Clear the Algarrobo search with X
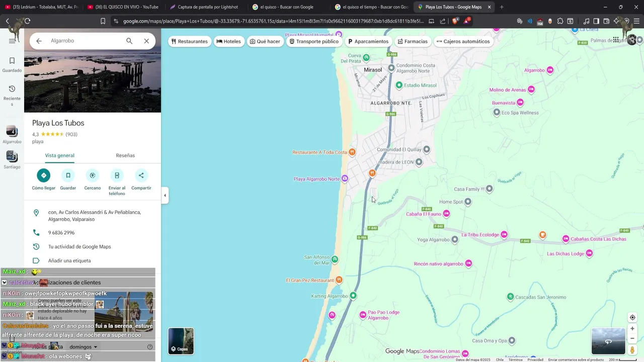The height and width of the screenshot is (362, 644). pos(146,41)
